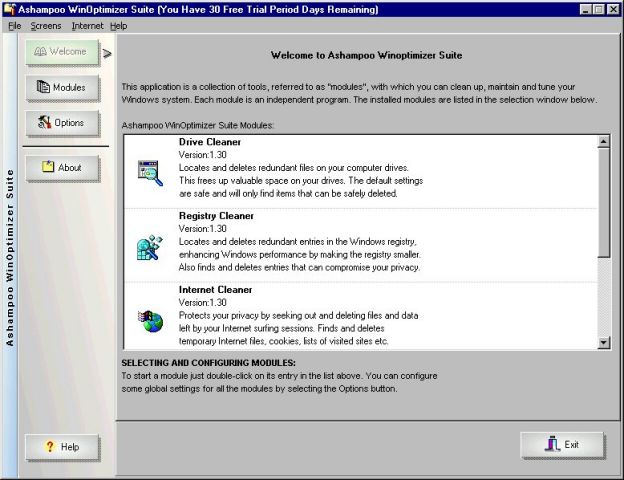624x480 pixels.
Task: Open the Screens menu
Action: click(46, 26)
